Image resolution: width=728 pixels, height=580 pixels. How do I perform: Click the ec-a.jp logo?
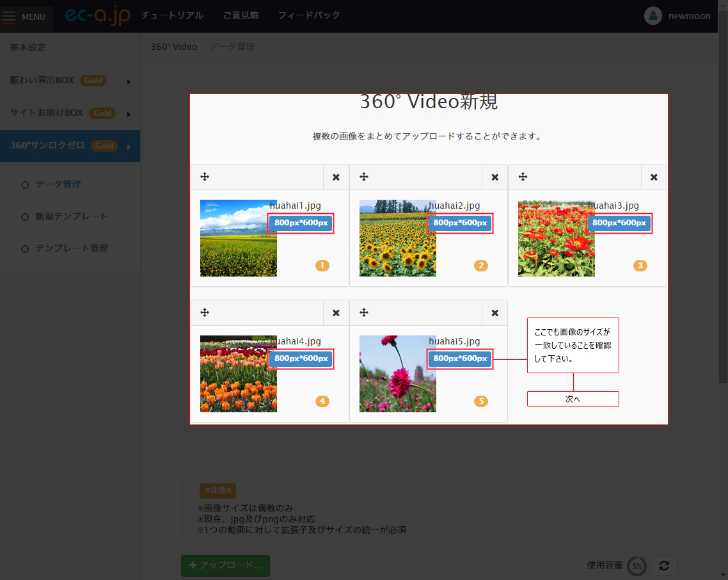97,16
